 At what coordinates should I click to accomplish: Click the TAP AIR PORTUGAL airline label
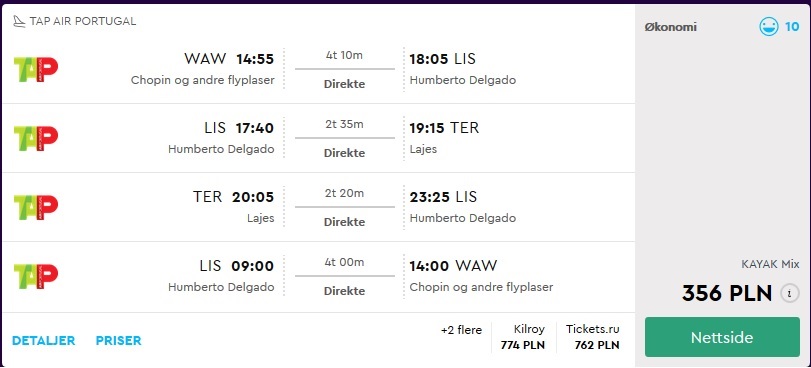point(83,21)
